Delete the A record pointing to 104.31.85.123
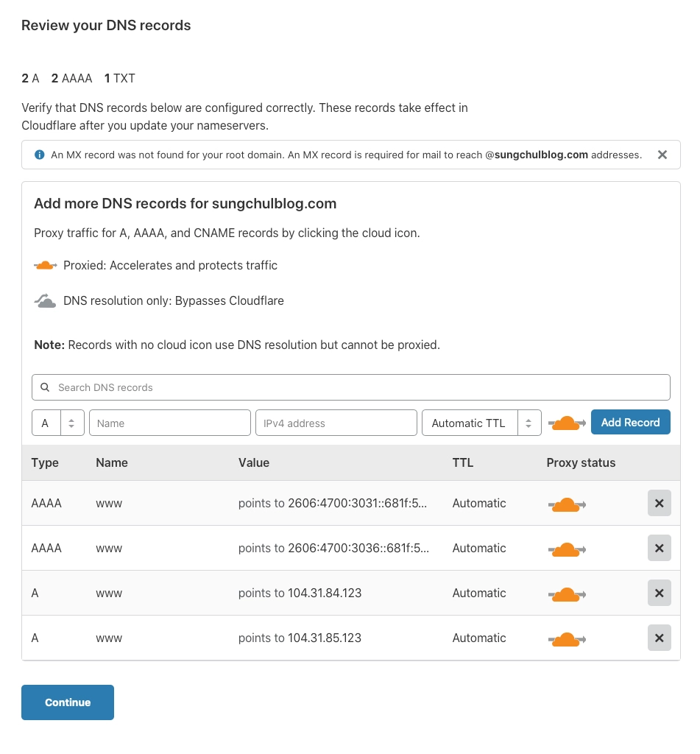Image resolution: width=700 pixels, height=754 pixels. point(659,638)
